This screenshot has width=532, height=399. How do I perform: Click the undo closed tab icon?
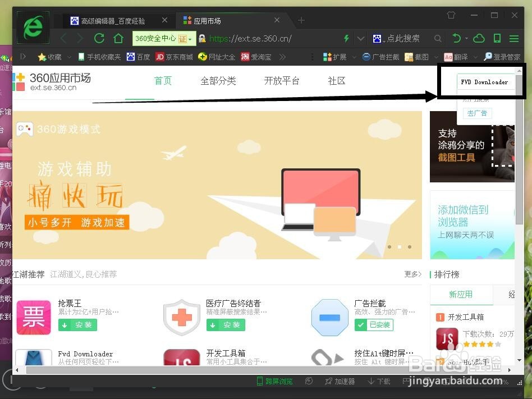pyautogui.click(x=457, y=38)
